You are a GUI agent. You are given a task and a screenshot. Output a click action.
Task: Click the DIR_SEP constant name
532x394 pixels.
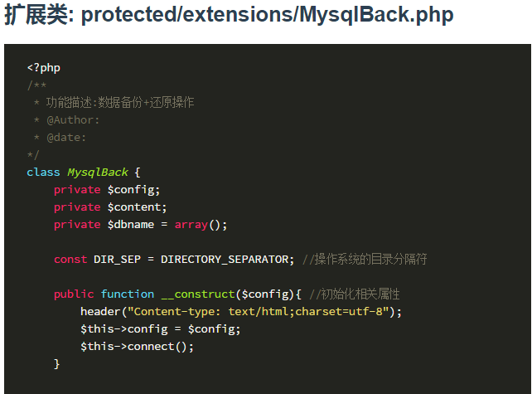[117, 260]
